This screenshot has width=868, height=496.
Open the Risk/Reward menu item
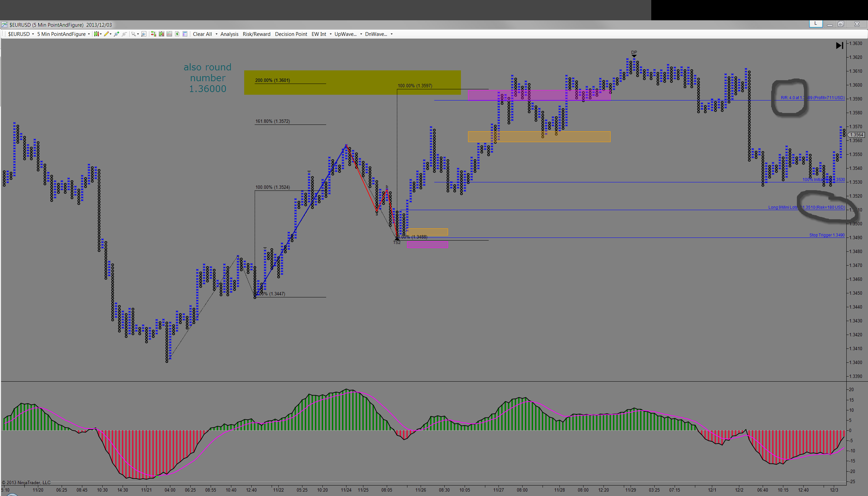pos(256,34)
